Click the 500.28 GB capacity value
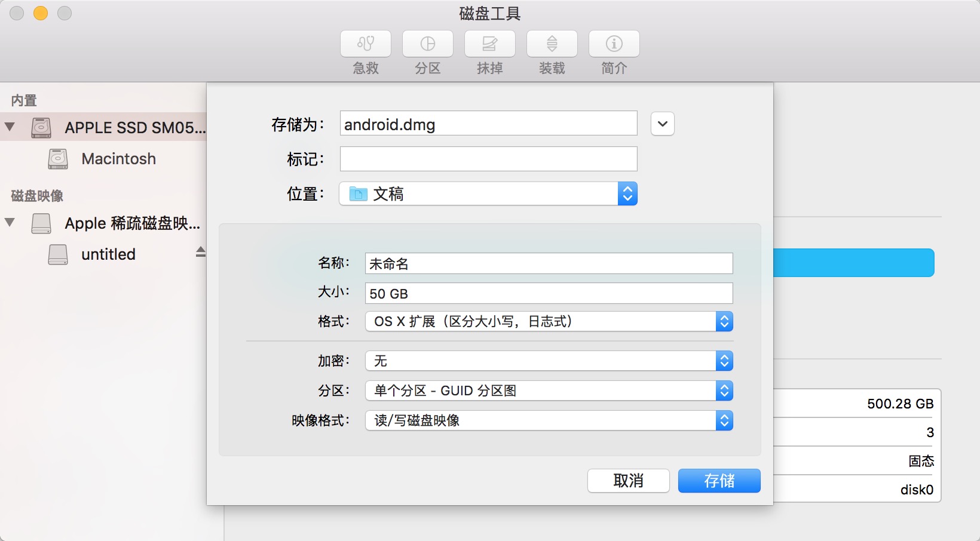The width and height of the screenshot is (980, 541). pos(900,404)
